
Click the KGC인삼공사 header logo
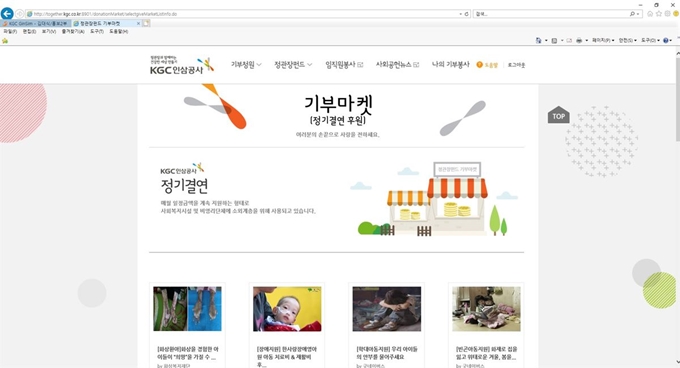click(182, 65)
